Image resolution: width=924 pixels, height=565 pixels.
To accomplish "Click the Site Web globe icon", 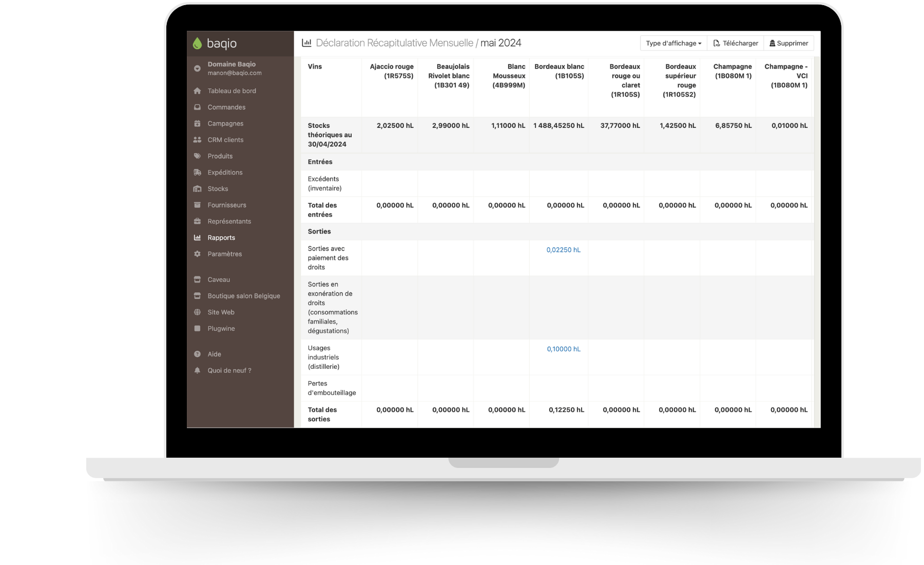I will [x=197, y=312].
